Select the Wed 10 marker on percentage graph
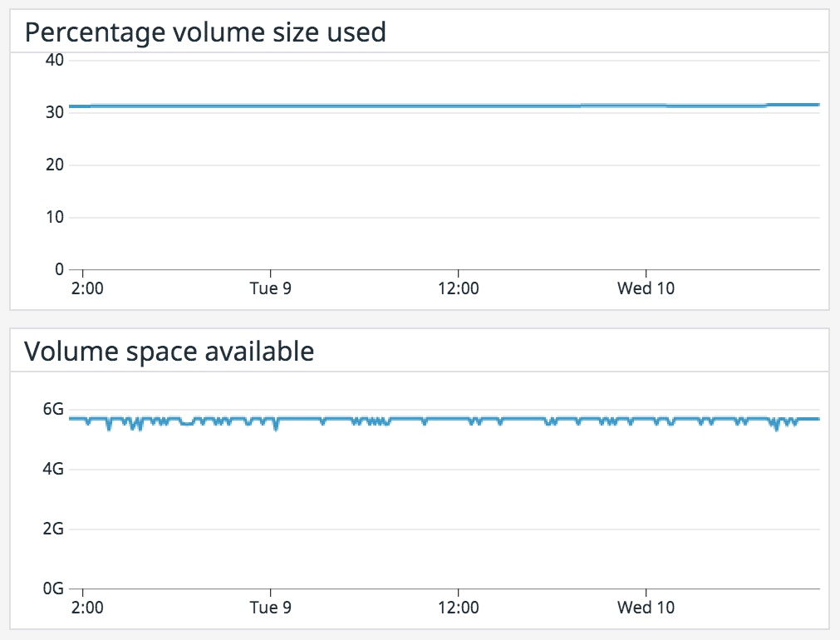The image size is (840, 640). click(x=646, y=288)
